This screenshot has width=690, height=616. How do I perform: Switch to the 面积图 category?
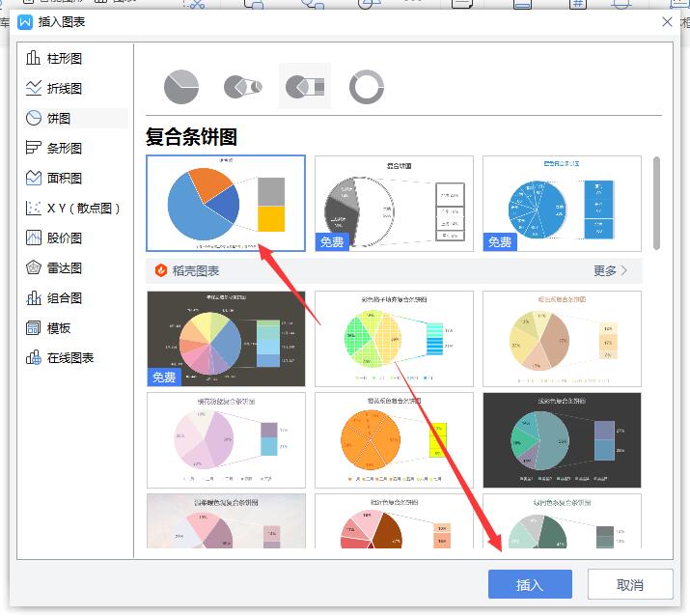click(75, 178)
